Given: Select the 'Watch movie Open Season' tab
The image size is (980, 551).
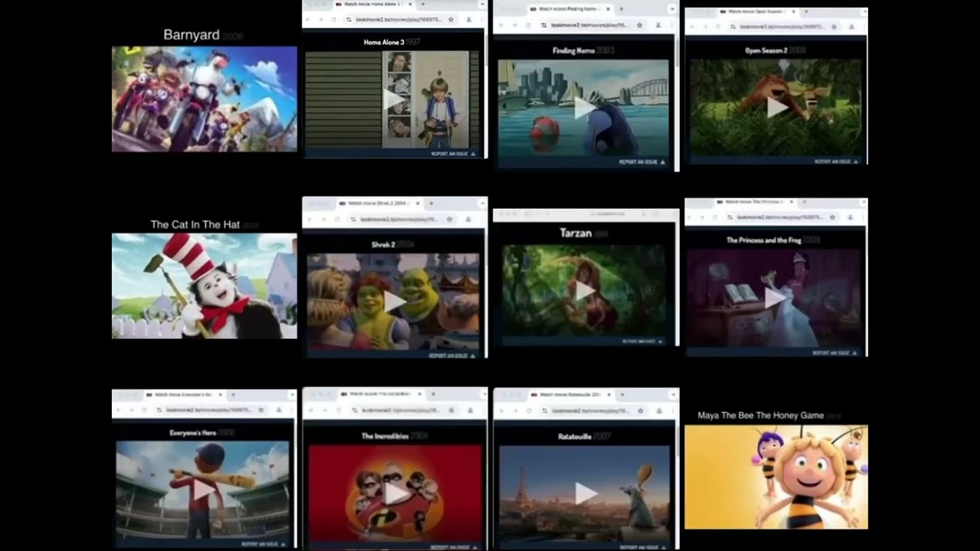Looking at the screenshot, I should coord(759,11).
